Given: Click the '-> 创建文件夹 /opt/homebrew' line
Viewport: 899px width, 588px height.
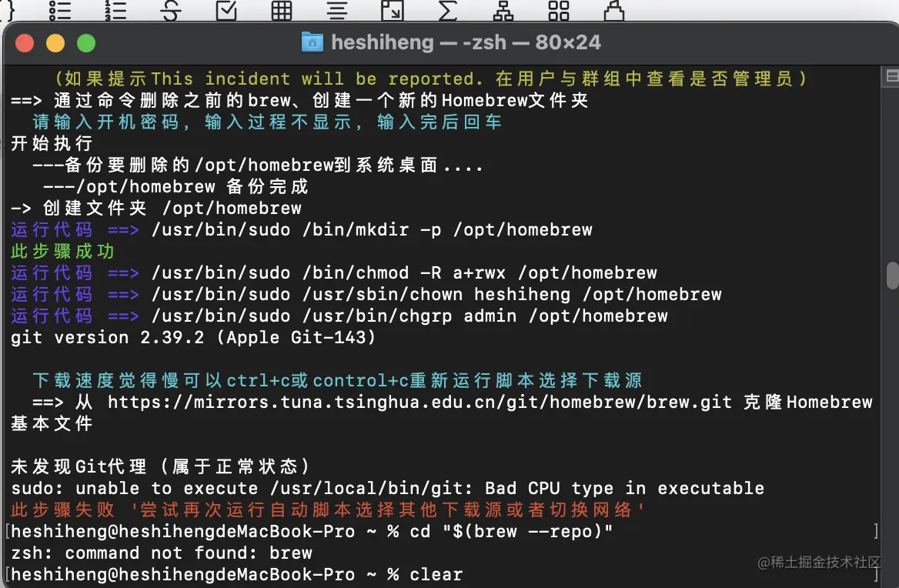Looking at the screenshot, I should pyautogui.click(x=156, y=208).
